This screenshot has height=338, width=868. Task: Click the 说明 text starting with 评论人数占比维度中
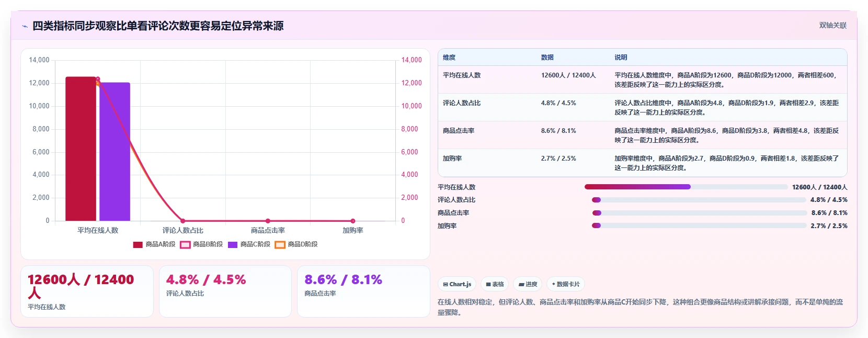coord(727,108)
